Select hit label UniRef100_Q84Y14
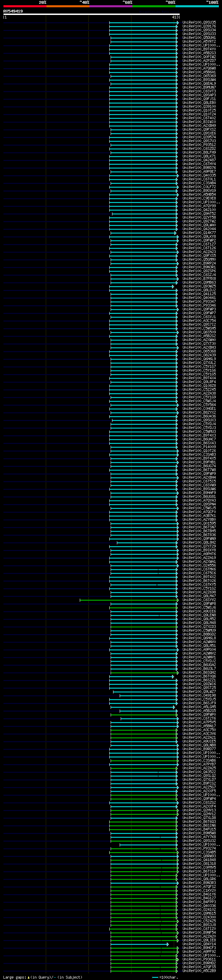Viewport: 222px width, 980px height. pos(199,944)
